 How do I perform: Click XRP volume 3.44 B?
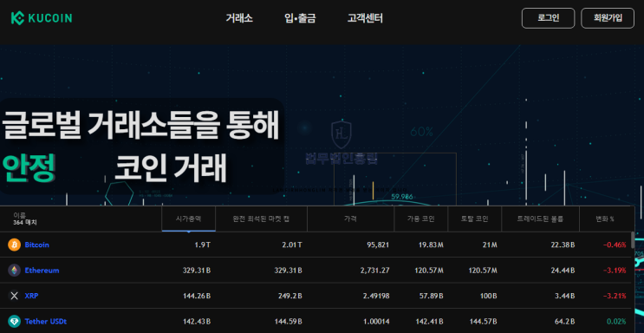(x=565, y=296)
